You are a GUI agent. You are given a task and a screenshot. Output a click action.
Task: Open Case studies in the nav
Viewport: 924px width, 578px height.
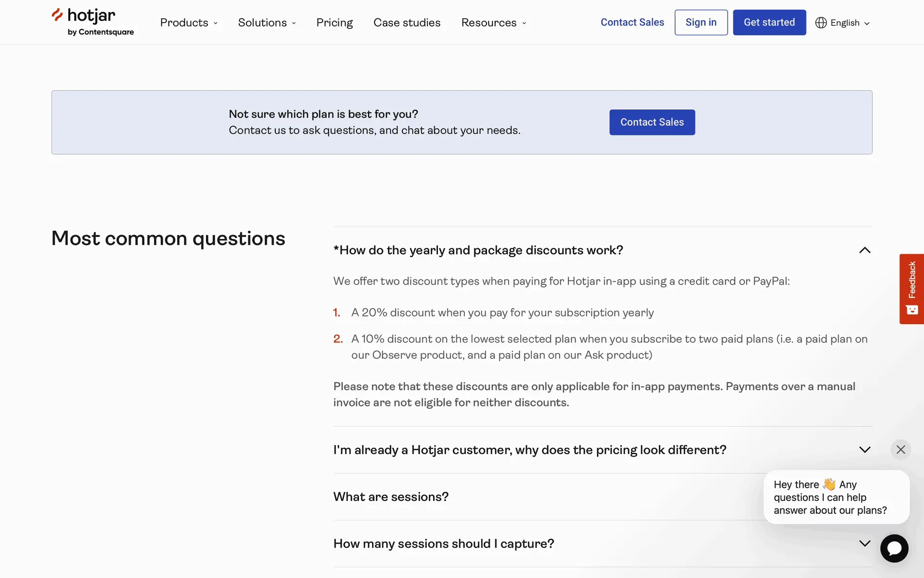(x=407, y=23)
